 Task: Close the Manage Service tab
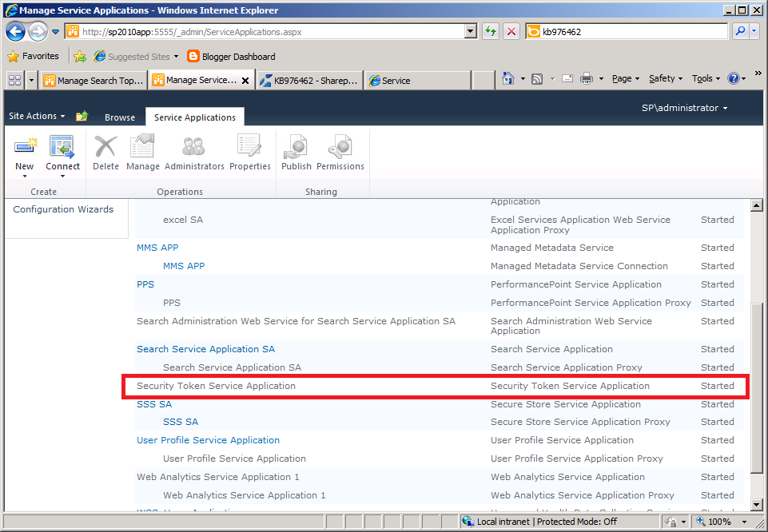[x=245, y=81]
